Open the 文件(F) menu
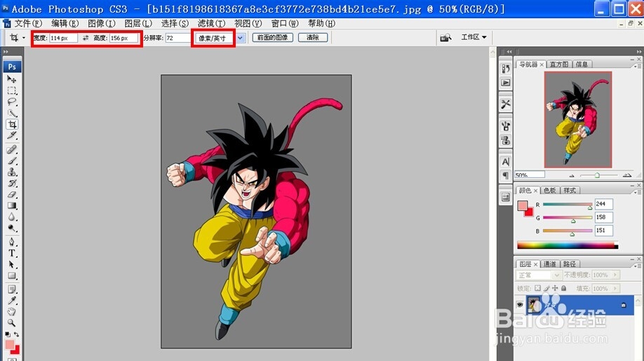 pyautogui.click(x=28, y=23)
